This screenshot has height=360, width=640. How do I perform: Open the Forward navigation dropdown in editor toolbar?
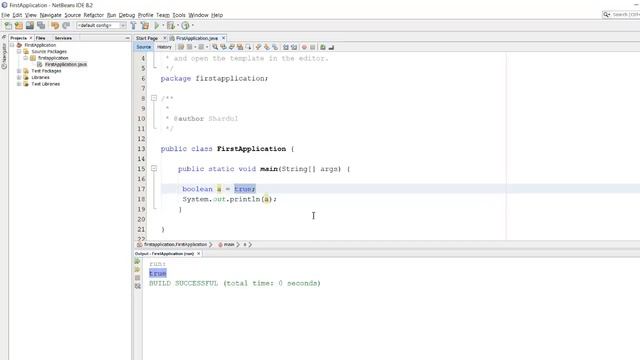pos(207,47)
